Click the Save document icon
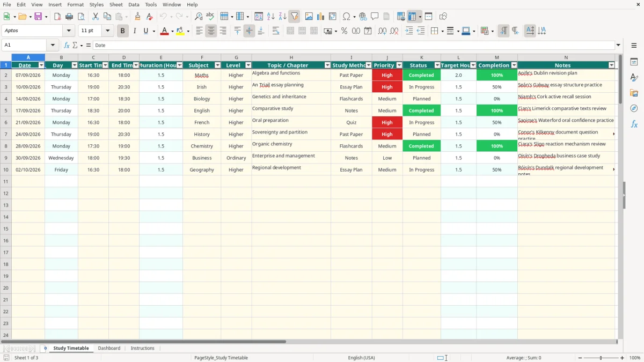644x362 pixels. tap(38, 17)
